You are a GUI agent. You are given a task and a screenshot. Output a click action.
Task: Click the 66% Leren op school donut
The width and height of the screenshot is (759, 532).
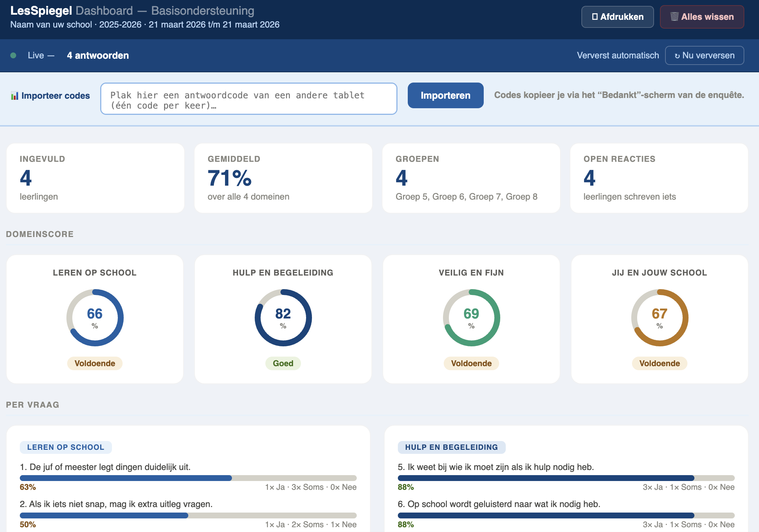[x=95, y=317]
